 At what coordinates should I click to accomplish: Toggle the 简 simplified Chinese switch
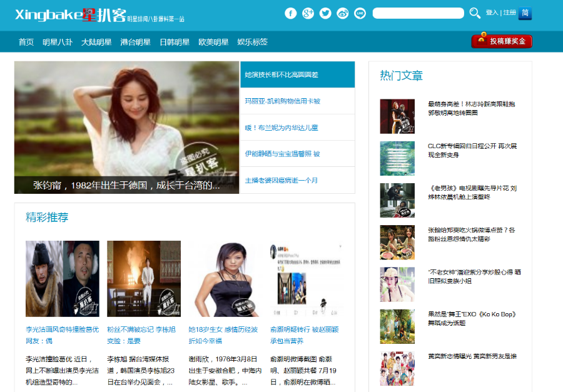[x=525, y=13]
